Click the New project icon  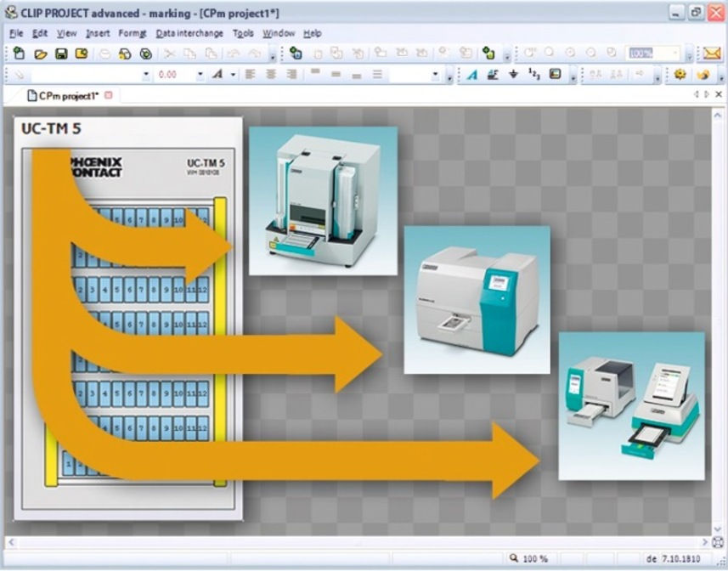point(19,54)
